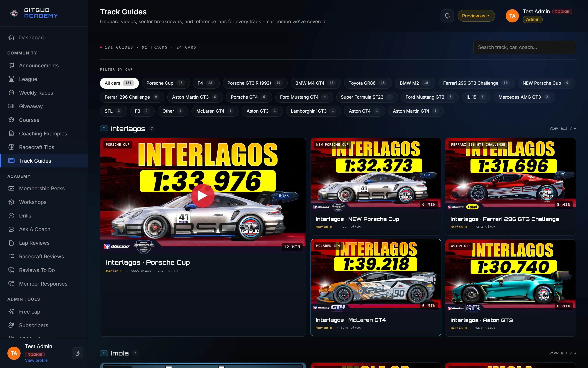Filter guides by Super Formula SF23
This screenshot has width=588, height=368.
pos(367,97)
